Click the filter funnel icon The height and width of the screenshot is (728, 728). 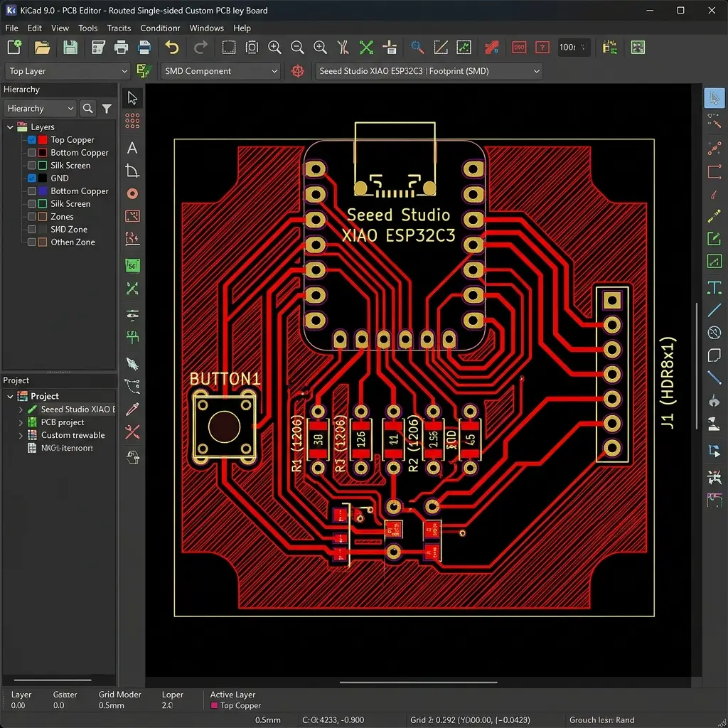pos(107,109)
